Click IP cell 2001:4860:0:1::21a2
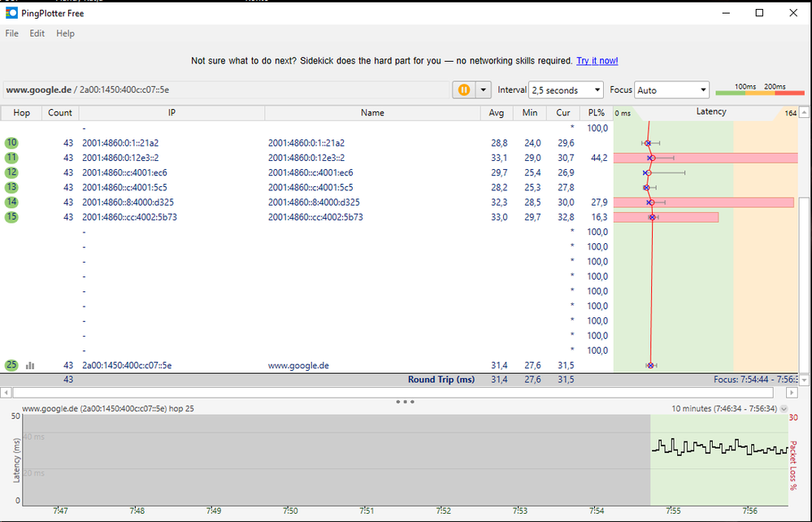 (120, 143)
